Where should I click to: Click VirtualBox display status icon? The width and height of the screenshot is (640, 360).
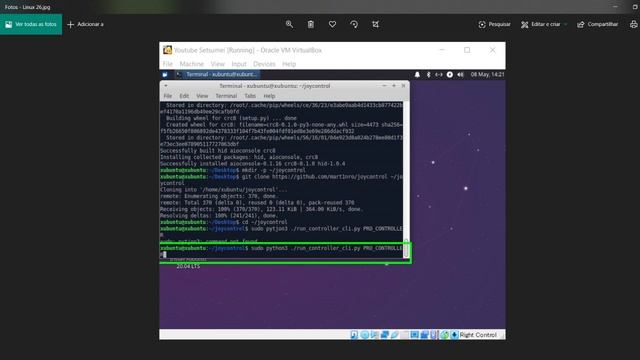tap(414, 335)
